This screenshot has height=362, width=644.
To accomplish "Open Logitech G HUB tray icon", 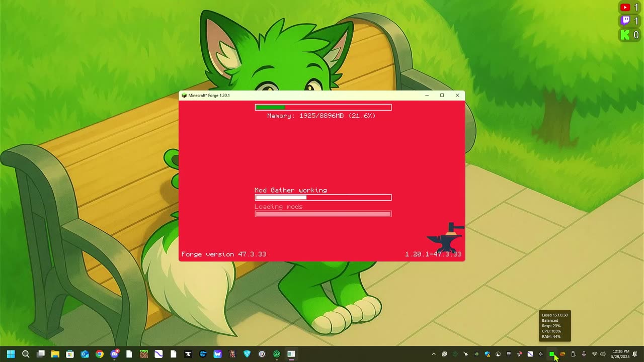I will click(541, 354).
